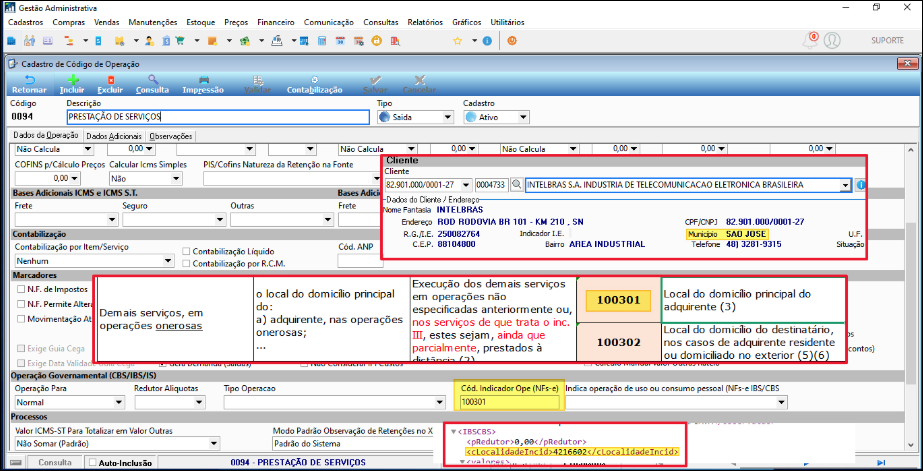Click the Retomar back-arrow icon
Image resolution: width=923 pixels, height=471 pixels.
pyautogui.click(x=29, y=80)
